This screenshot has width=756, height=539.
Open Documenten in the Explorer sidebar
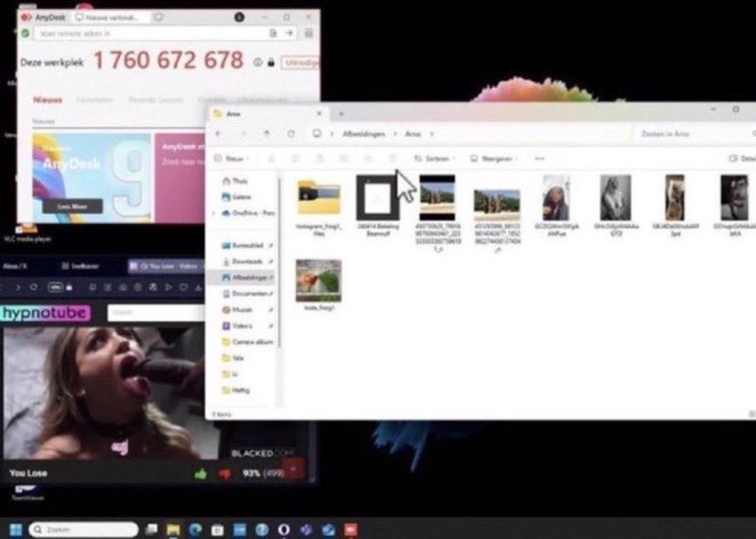(x=244, y=293)
